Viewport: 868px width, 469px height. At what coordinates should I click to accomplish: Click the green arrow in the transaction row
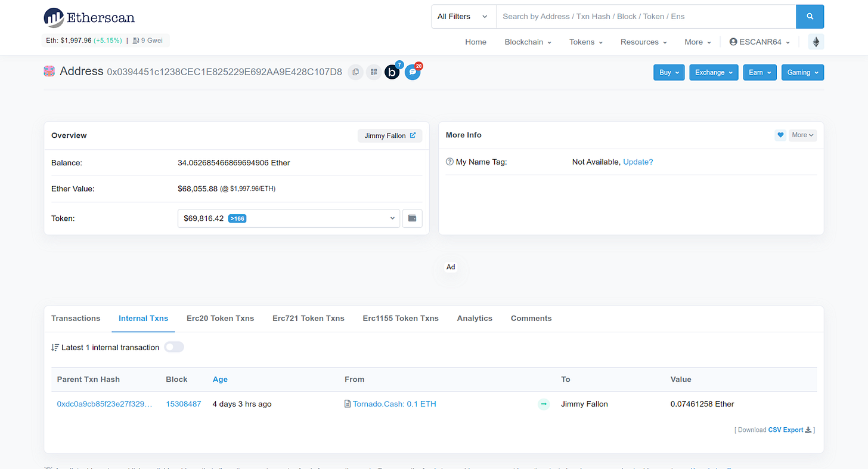click(x=543, y=404)
